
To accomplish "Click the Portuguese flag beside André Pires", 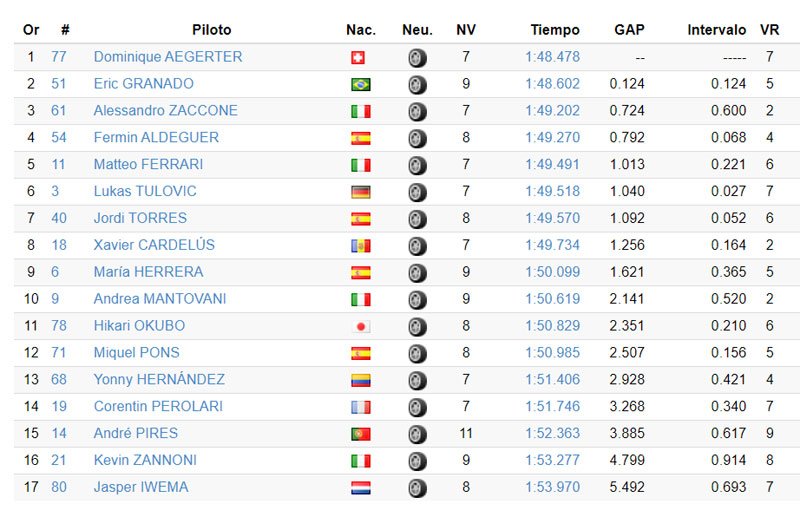I will [x=360, y=434].
